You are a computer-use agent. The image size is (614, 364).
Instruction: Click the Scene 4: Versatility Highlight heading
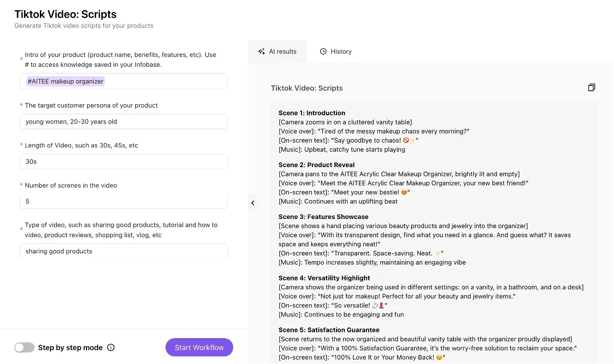(324, 278)
